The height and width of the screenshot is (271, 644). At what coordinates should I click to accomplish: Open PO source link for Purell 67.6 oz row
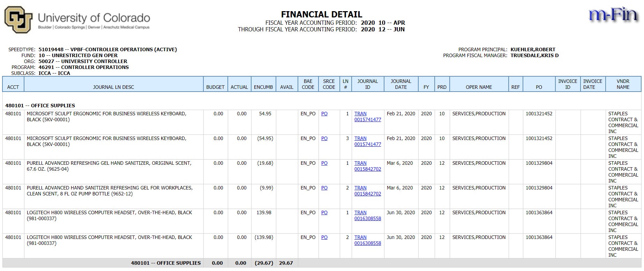click(x=324, y=163)
